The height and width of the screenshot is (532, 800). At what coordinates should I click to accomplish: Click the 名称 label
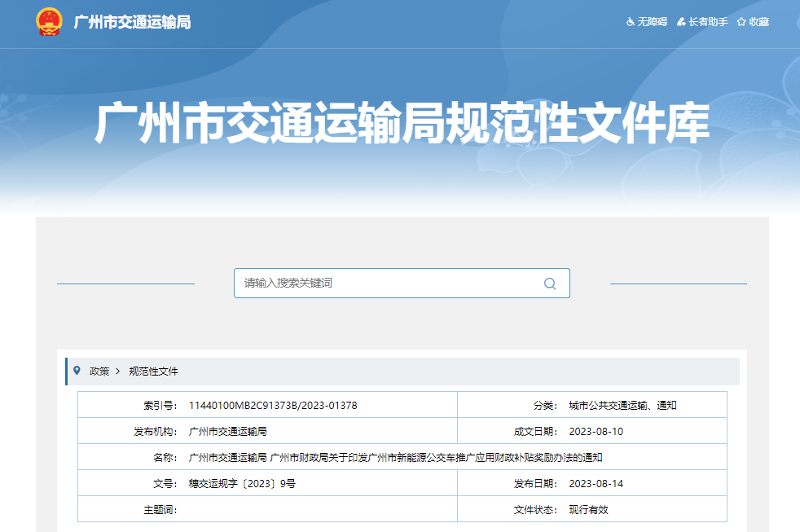165,458
